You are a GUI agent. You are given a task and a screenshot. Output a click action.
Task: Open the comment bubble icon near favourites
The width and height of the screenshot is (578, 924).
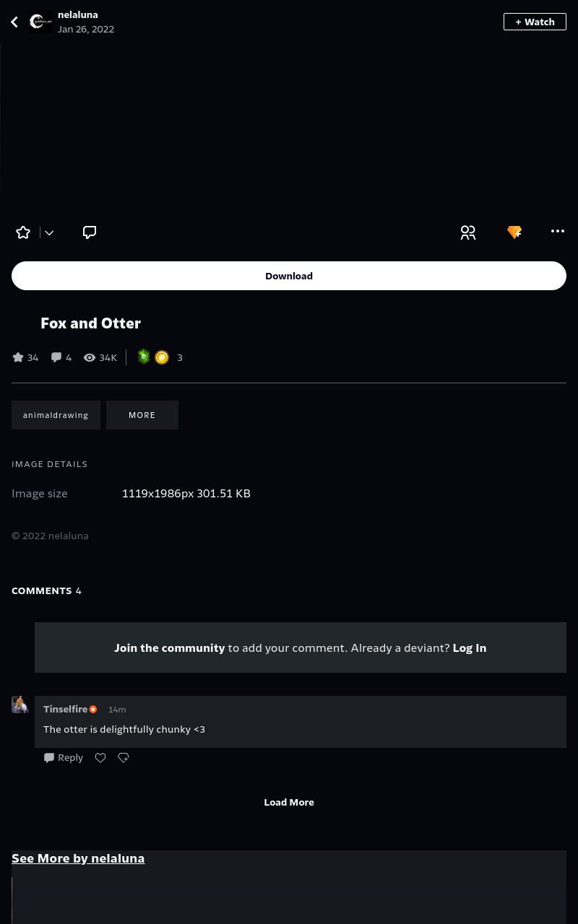tap(90, 232)
